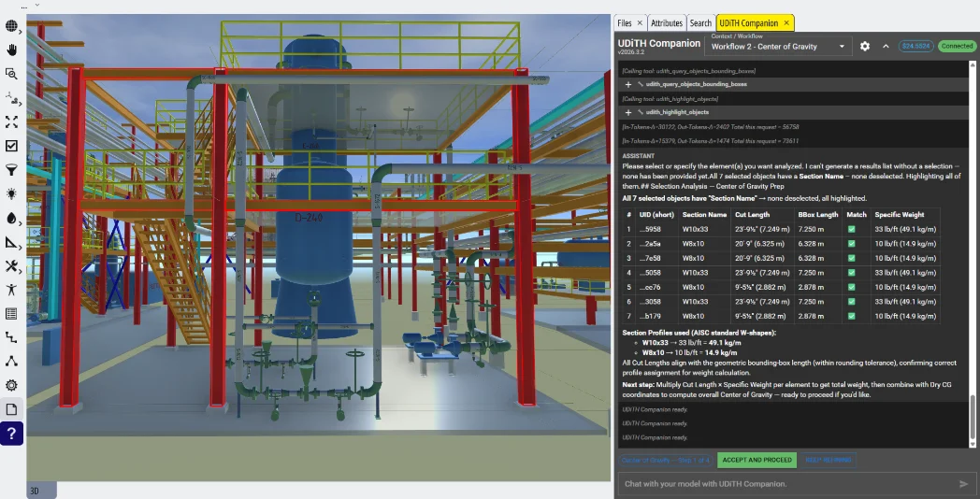Screen dimensions: 980x499
Task: Close the UDiTH Companion tab
Action: click(x=786, y=23)
